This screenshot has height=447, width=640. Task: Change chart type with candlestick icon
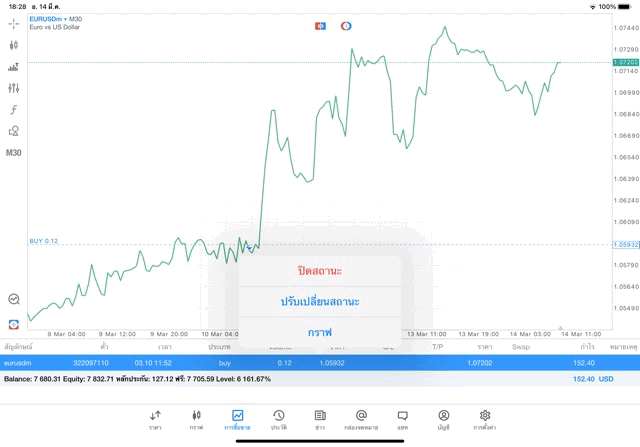point(13,45)
